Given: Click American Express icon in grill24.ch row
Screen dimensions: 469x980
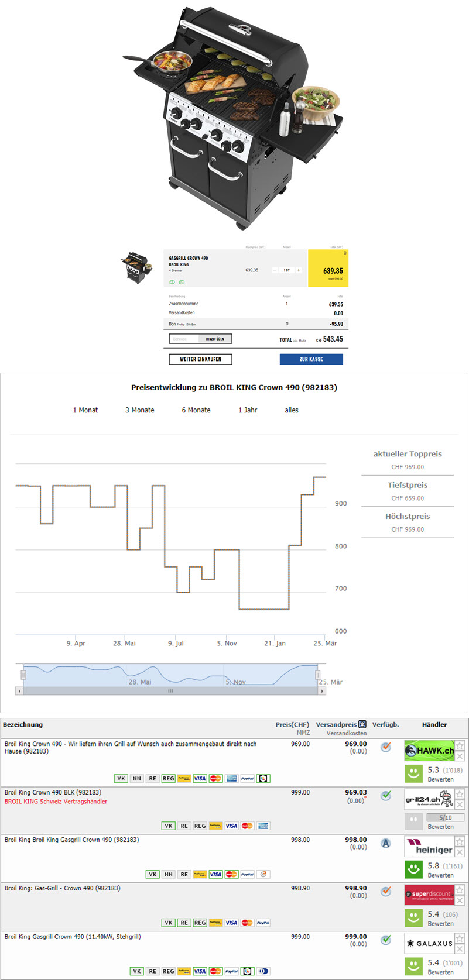Looking at the screenshot, I should click(x=262, y=826).
